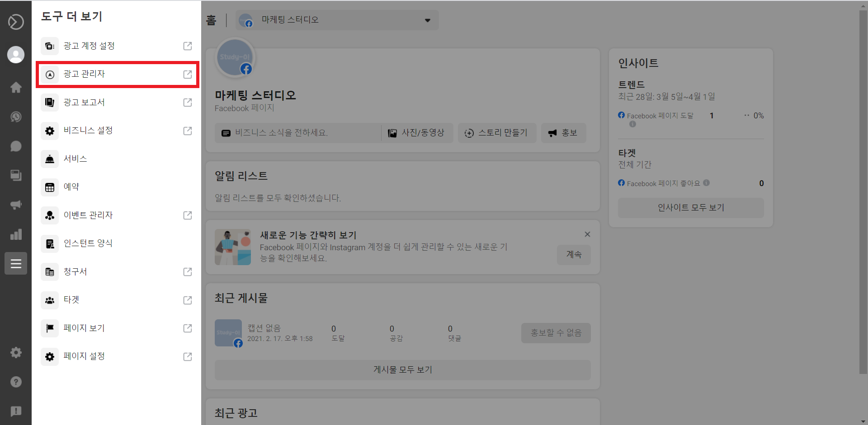This screenshot has height=425, width=868.
Task: Close the 새로운 기능 간략히 보기 banner
Action: tap(587, 234)
